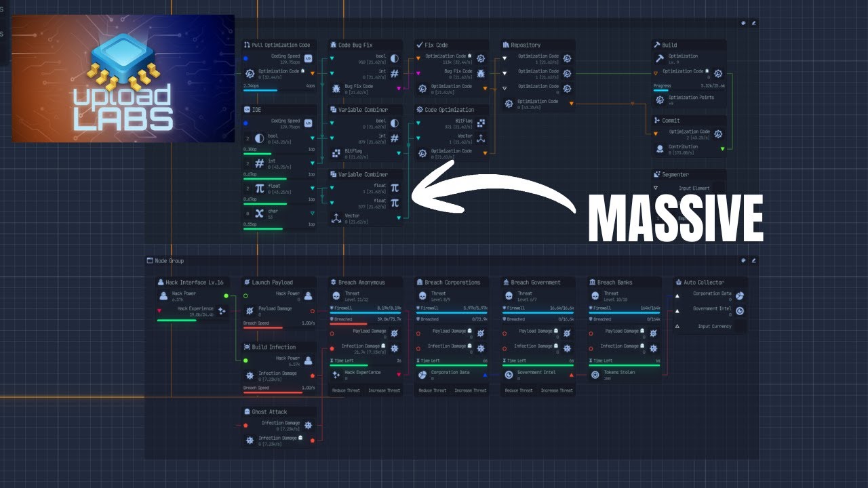Image resolution: width=868 pixels, height=488 pixels.
Task: Click the char icon in IDE node
Action: (259, 213)
